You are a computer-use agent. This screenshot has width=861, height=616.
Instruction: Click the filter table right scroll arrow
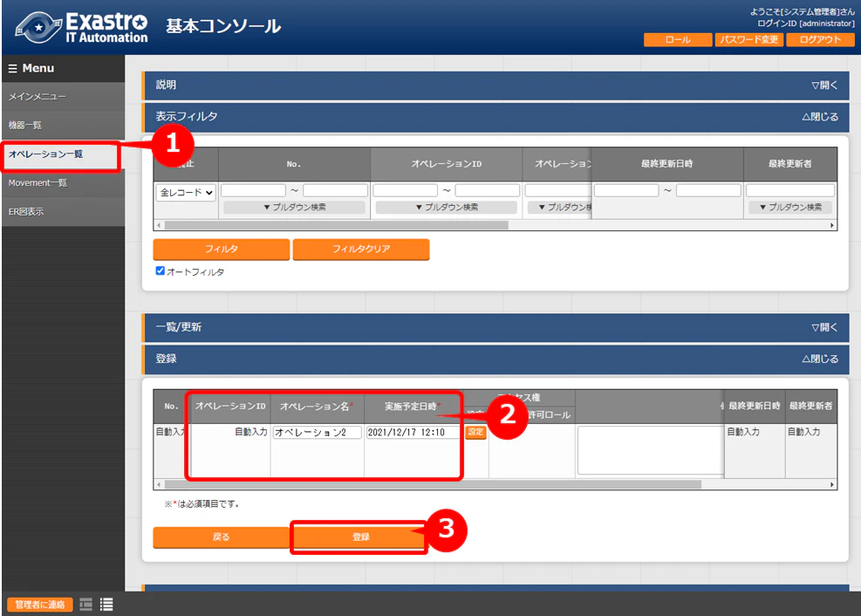(832, 225)
